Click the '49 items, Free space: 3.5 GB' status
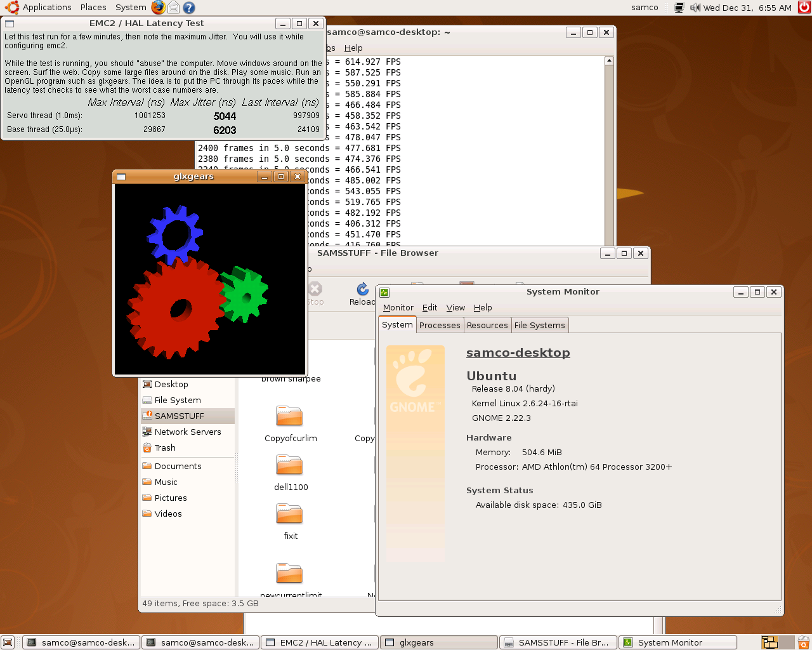This screenshot has width=812, height=650. coord(200,603)
